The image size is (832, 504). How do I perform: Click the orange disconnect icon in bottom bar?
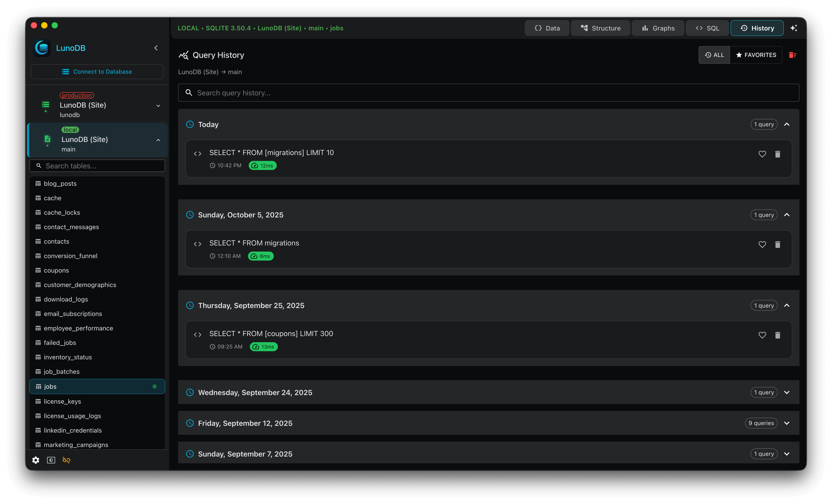66,460
